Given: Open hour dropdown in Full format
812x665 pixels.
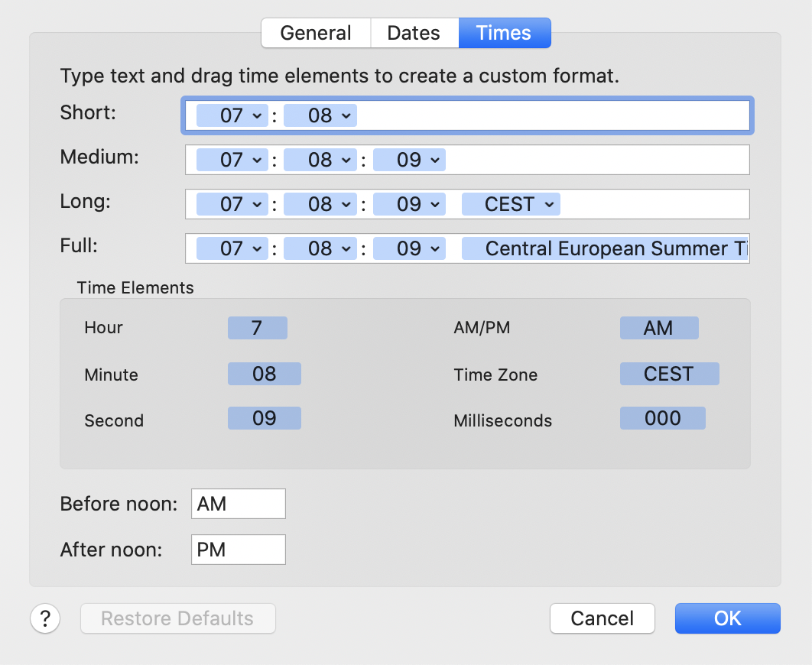Looking at the screenshot, I should [x=232, y=248].
